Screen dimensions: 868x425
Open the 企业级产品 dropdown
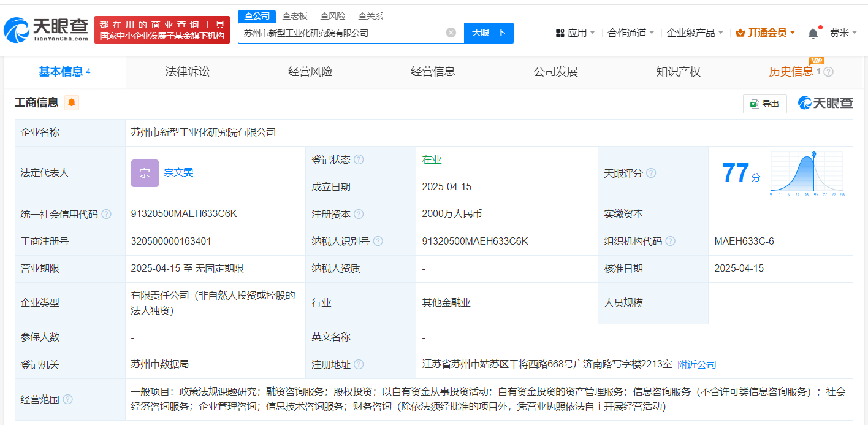tap(695, 33)
